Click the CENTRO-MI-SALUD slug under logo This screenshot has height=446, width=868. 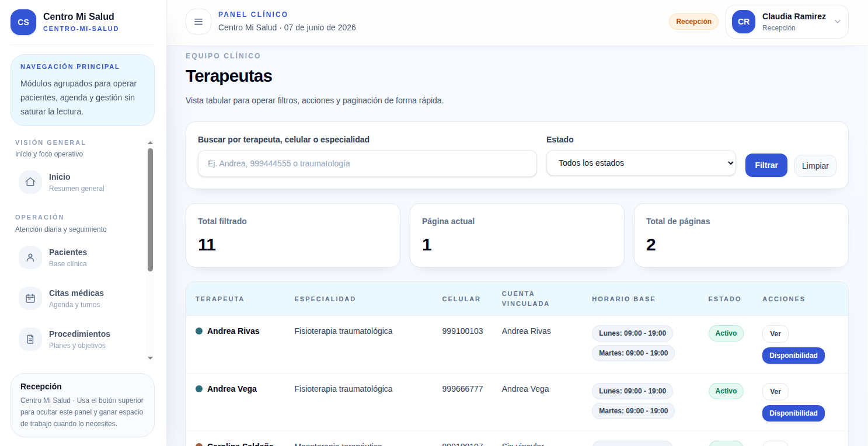[81, 29]
